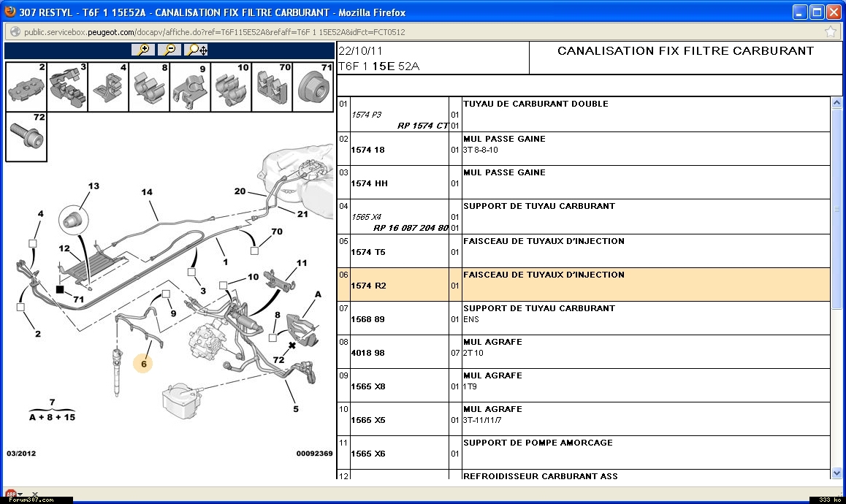Close the add-on bar with the X
Screen dimensions: 846x504
click(x=34, y=495)
